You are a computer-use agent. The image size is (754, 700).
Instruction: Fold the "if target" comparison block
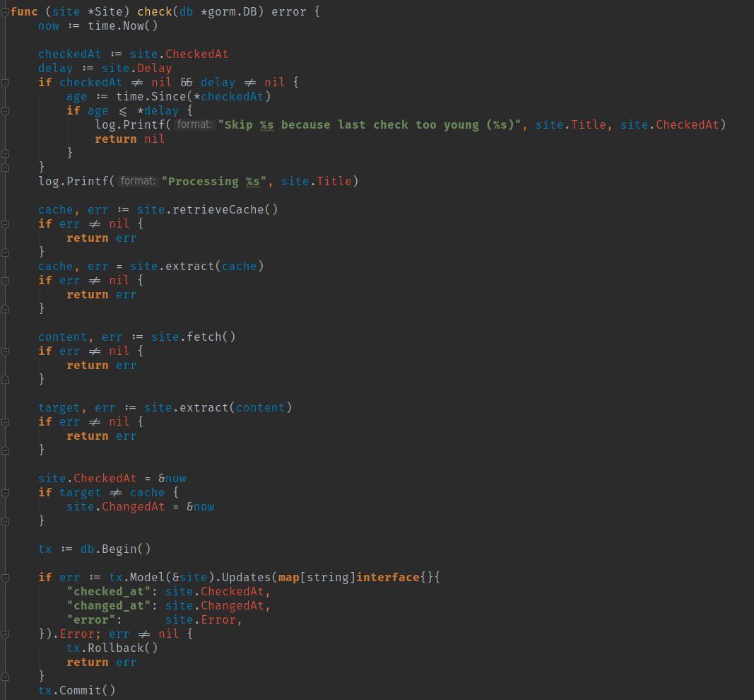(6, 493)
